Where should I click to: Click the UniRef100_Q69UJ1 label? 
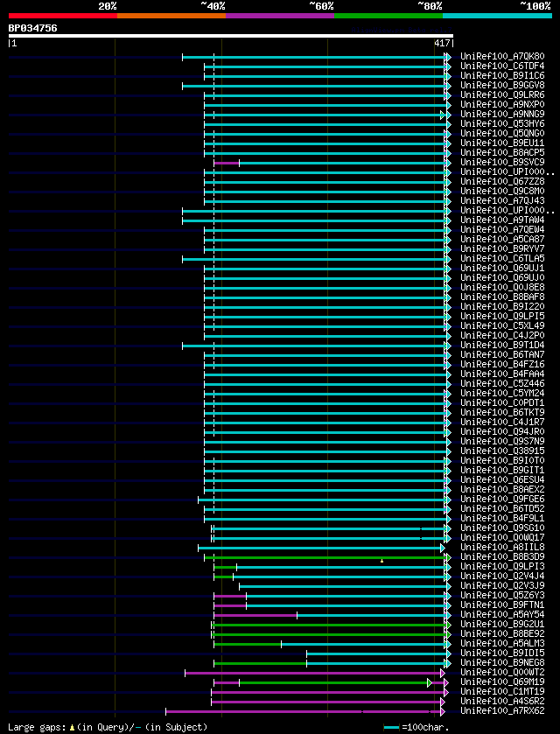[x=502, y=269]
